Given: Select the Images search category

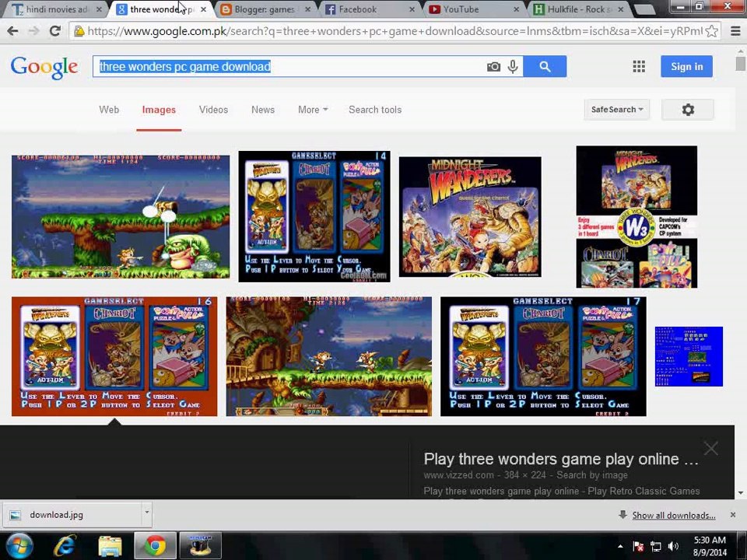Looking at the screenshot, I should (159, 110).
